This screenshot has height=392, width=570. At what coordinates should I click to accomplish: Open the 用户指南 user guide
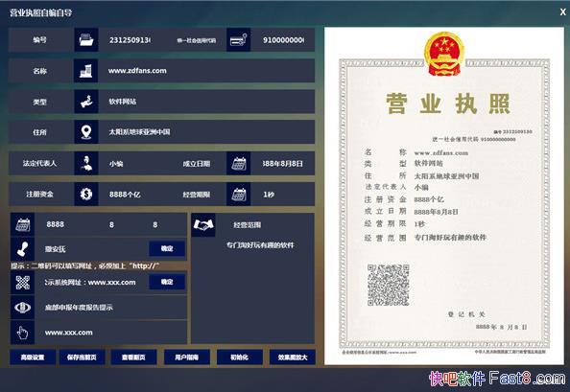click(187, 357)
